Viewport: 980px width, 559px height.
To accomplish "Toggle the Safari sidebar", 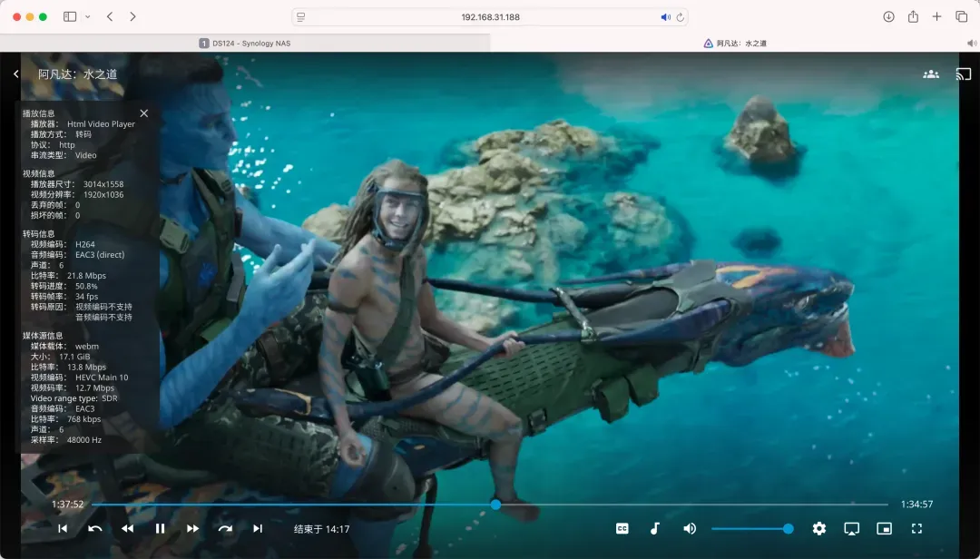I will [70, 17].
